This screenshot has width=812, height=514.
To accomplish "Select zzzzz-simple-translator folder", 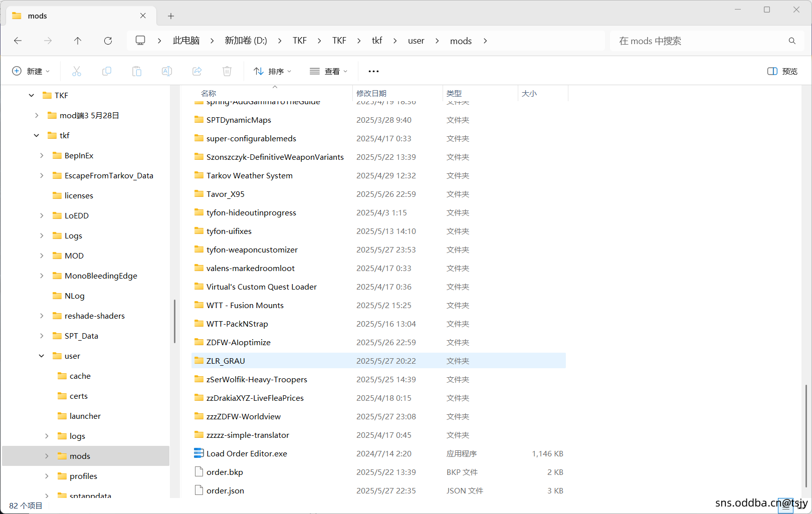I will coord(248,435).
